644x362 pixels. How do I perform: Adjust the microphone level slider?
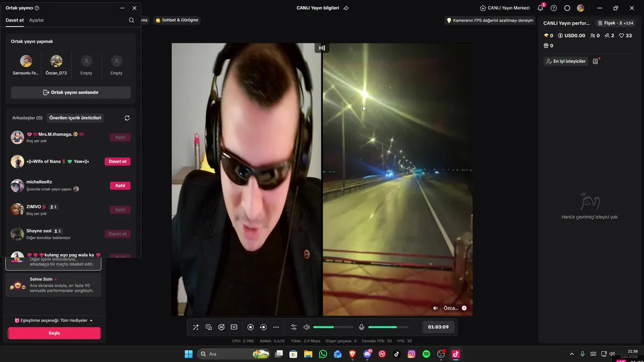tap(388, 327)
